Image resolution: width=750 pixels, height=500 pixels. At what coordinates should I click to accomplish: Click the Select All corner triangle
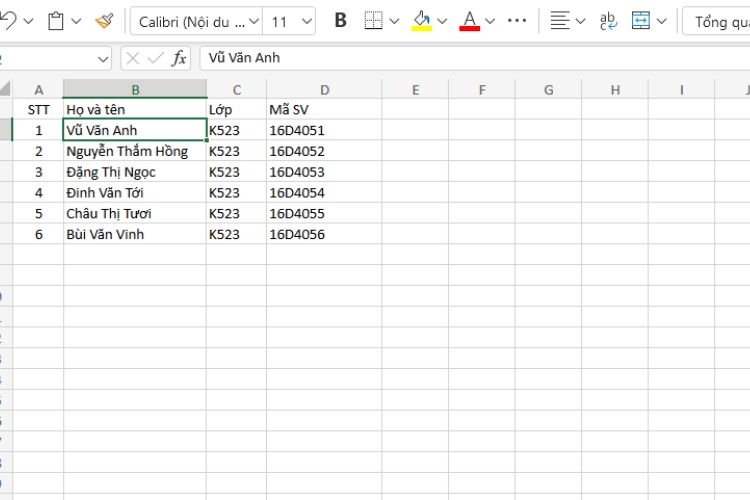(x=5, y=89)
